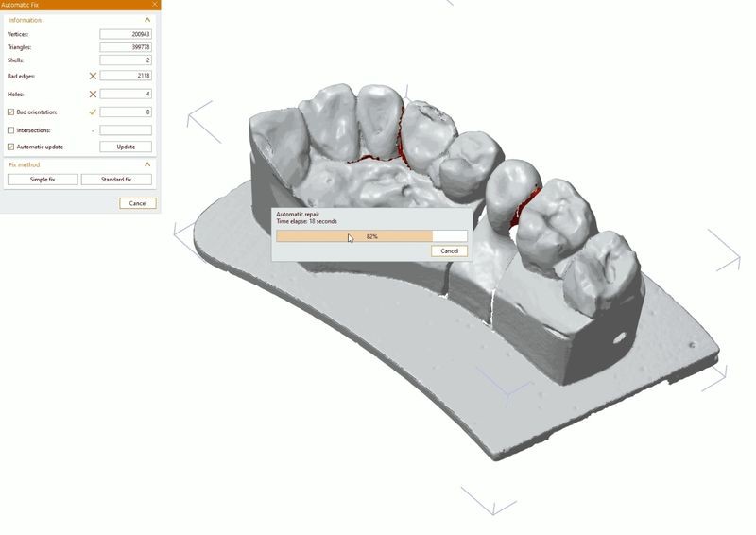Cancel the Automatic Fix panel
The height and width of the screenshot is (535, 756).
click(138, 203)
